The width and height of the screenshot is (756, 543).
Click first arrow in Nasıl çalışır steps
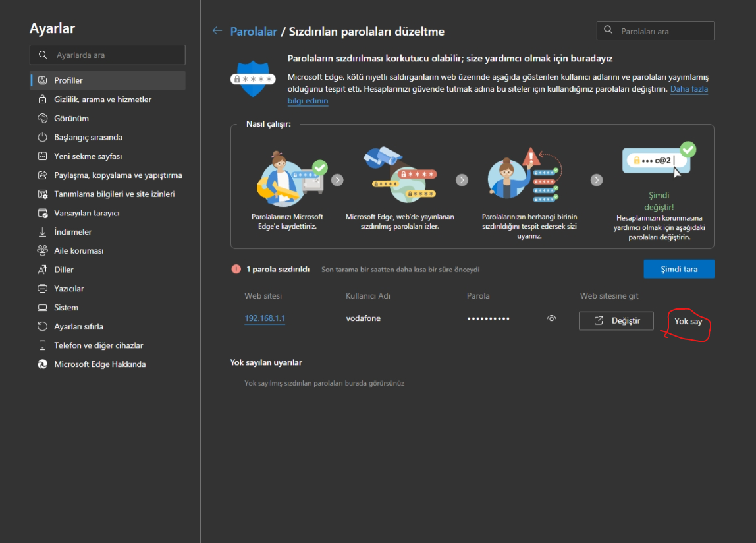point(337,180)
